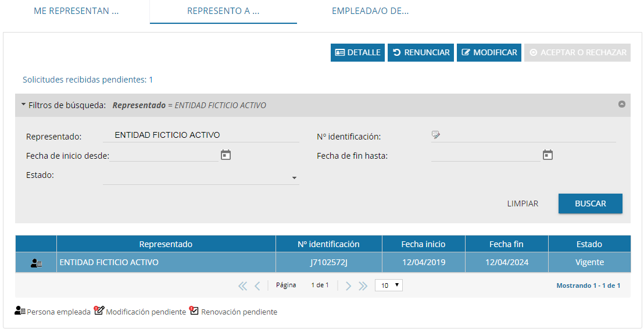Click the MODIFICAR button
This screenshot has height=332, width=644.
coord(489,52)
